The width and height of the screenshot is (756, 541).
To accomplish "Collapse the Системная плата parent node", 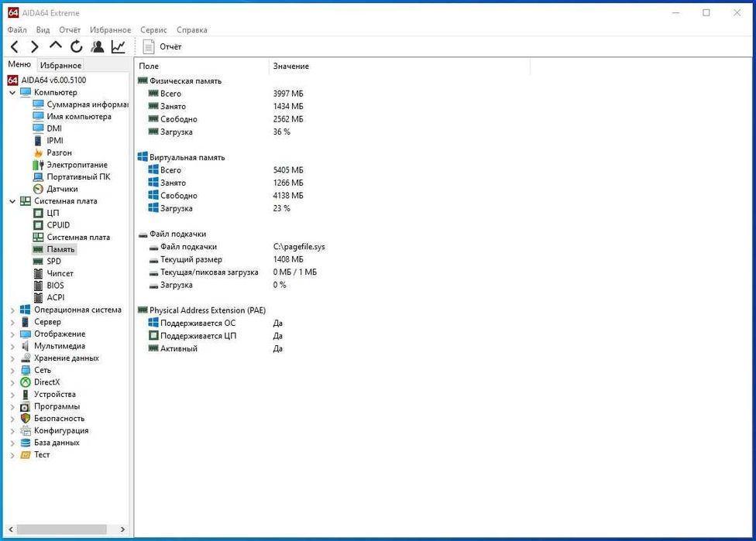I will (x=12, y=201).
